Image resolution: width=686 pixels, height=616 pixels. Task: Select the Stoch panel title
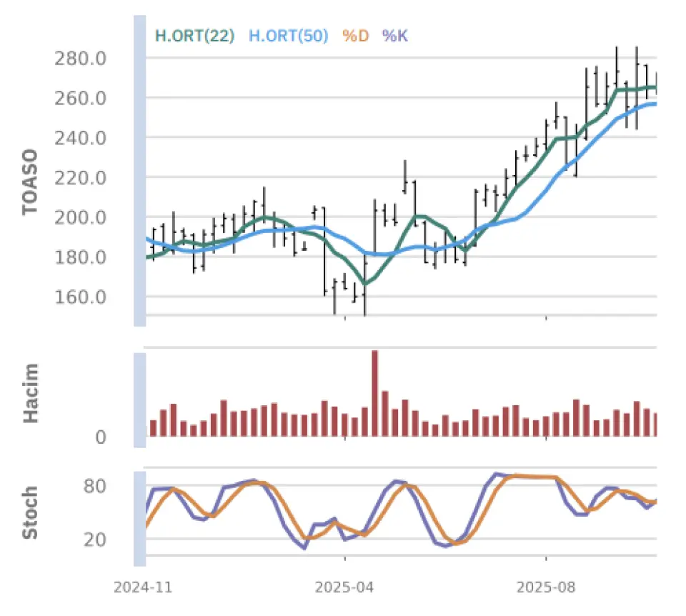pos(30,512)
